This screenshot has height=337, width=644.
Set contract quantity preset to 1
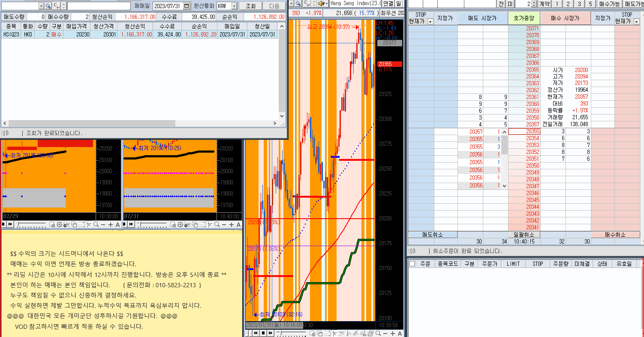click(x=557, y=4)
